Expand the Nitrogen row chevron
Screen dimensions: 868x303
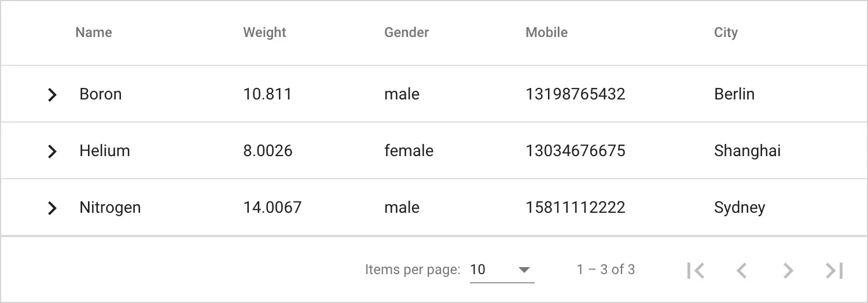click(x=52, y=208)
